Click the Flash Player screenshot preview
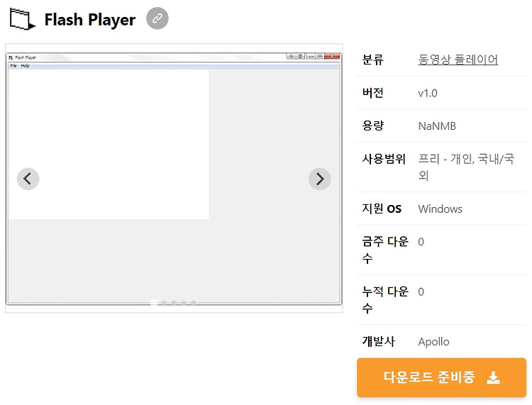Image resolution: width=532 pixels, height=405 pixels. [174, 178]
